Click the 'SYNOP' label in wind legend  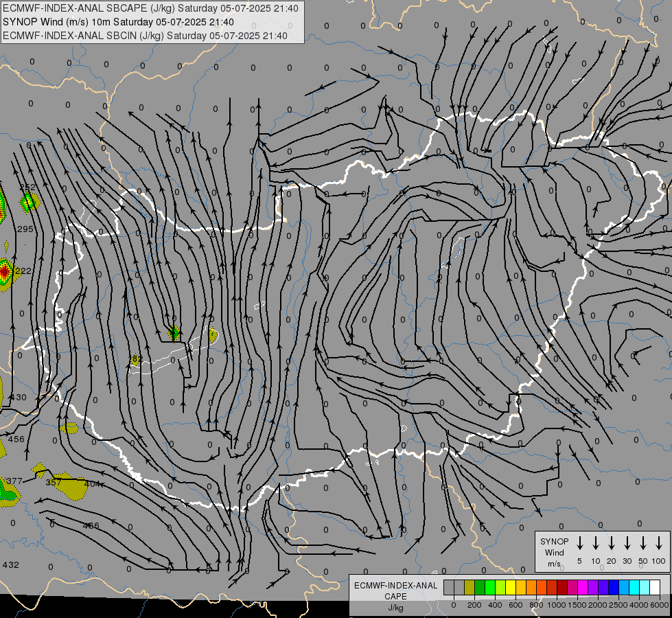554,541
